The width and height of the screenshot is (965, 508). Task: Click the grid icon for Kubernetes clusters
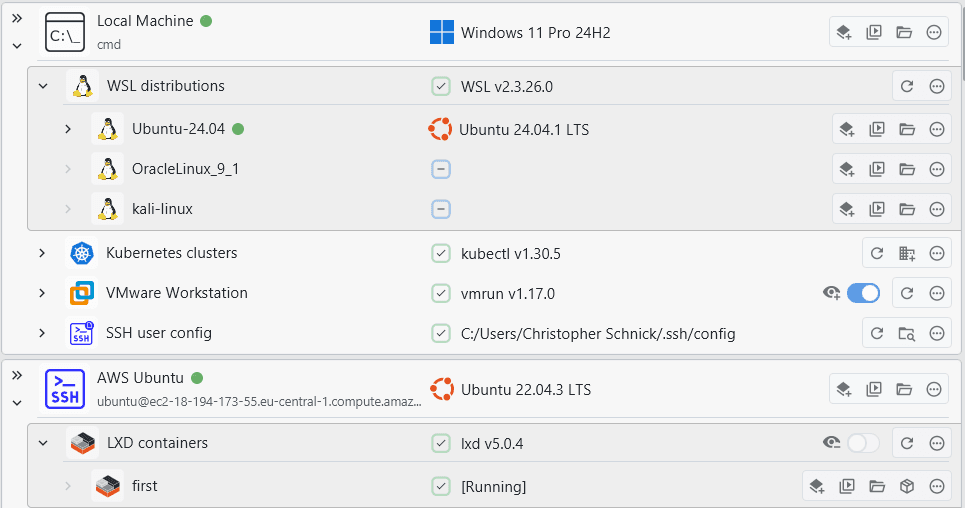[x=907, y=253]
